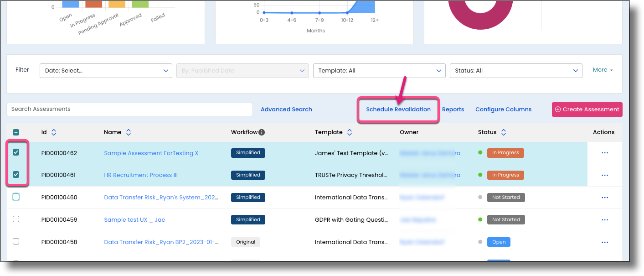The image size is (644, 276).
Task: Click the Open status of PID00100458
Action: (499, 242)
